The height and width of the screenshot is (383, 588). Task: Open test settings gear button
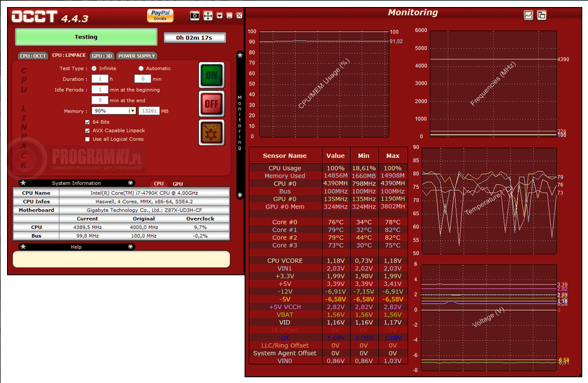[x=212, y=132]
